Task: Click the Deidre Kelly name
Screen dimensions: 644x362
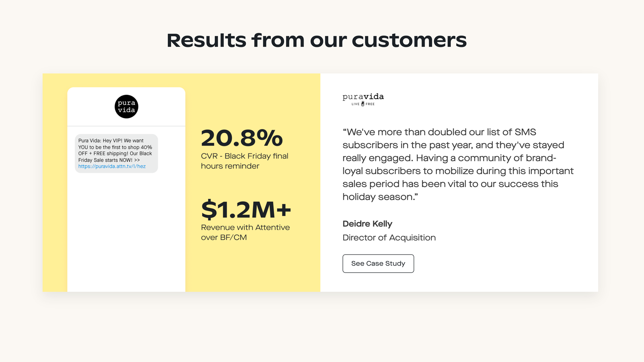Action: (x=367, y=224)
